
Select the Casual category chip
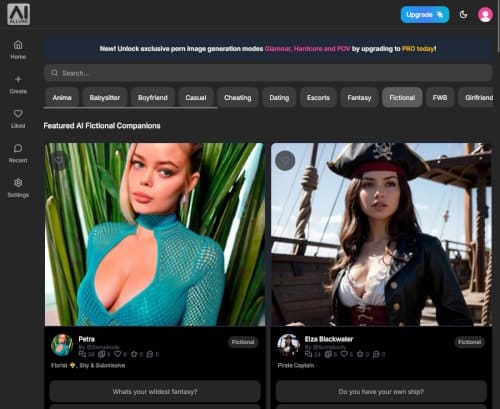coord(196,98)
